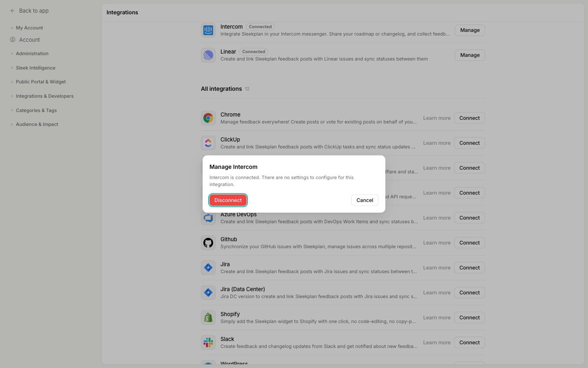Click the Jira (Data Center) logo icon
Viewport: 588px width, 368px height.
[208, 293]
